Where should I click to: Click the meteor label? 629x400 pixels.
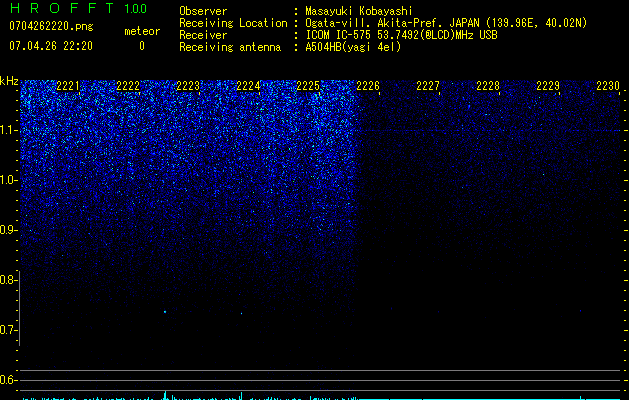142,31
